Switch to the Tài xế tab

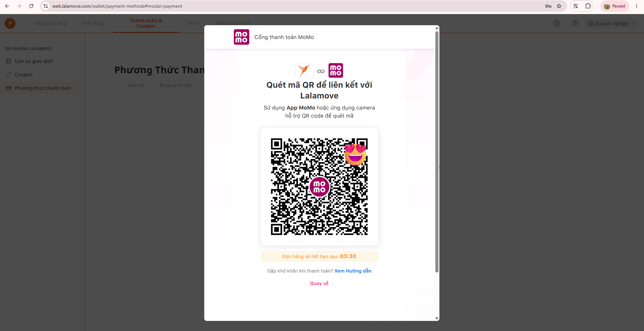[x=193, y=23]
